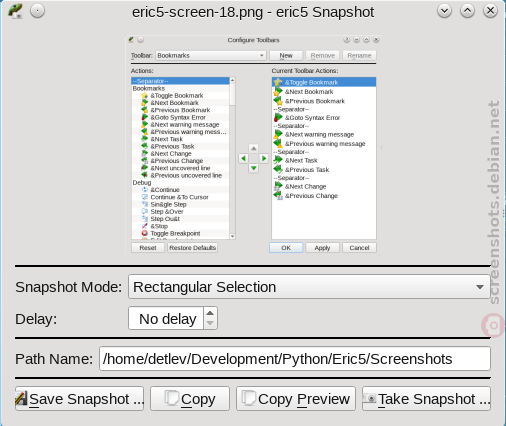Maximize the eric5 Snapshot window

[x=467, y=11]
